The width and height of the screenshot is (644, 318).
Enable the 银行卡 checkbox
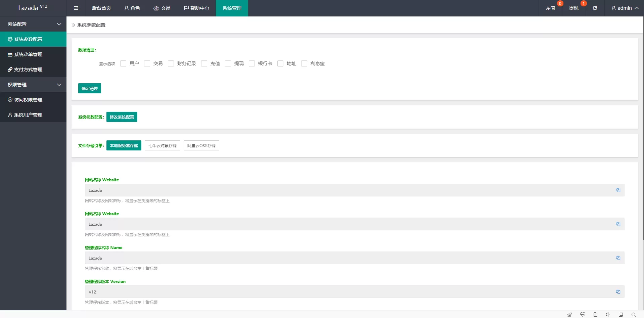252,63
